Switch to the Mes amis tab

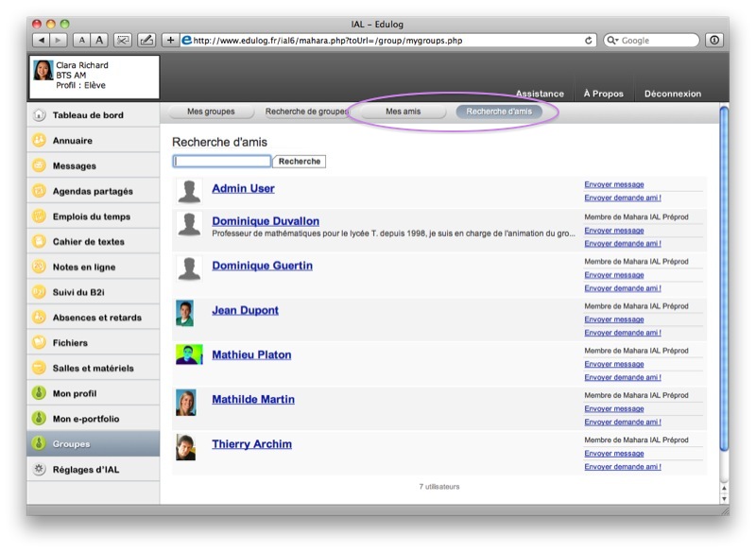point(404,112)
